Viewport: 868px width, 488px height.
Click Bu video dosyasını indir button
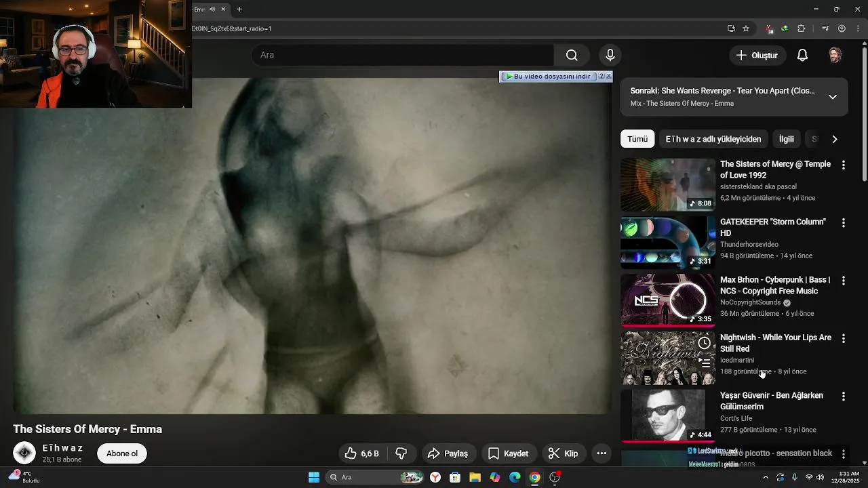[549, 77]
